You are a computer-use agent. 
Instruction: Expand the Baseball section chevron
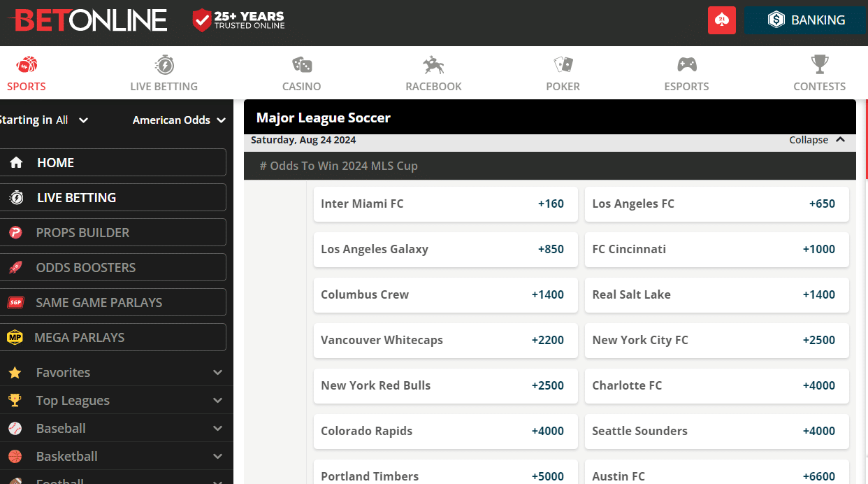217,429
